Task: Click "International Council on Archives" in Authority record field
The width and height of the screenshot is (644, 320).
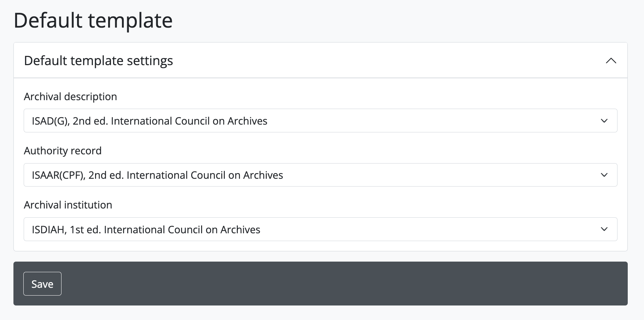Action: (x=205, y=175)
